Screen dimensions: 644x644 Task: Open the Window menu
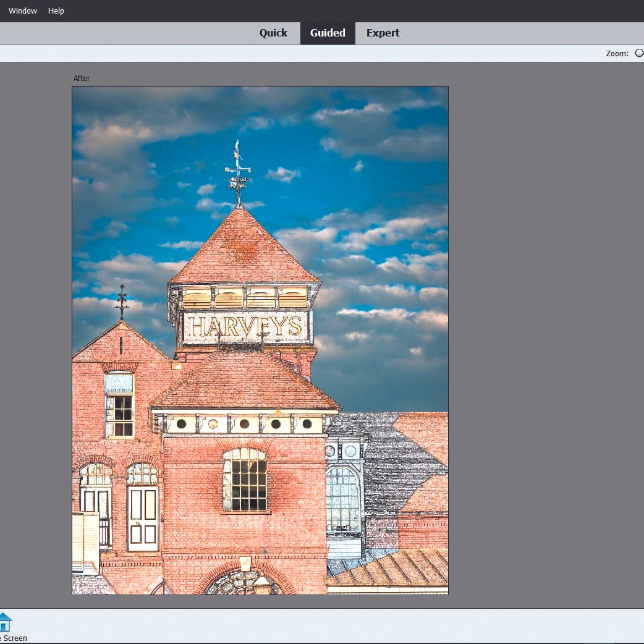(23, 11)
